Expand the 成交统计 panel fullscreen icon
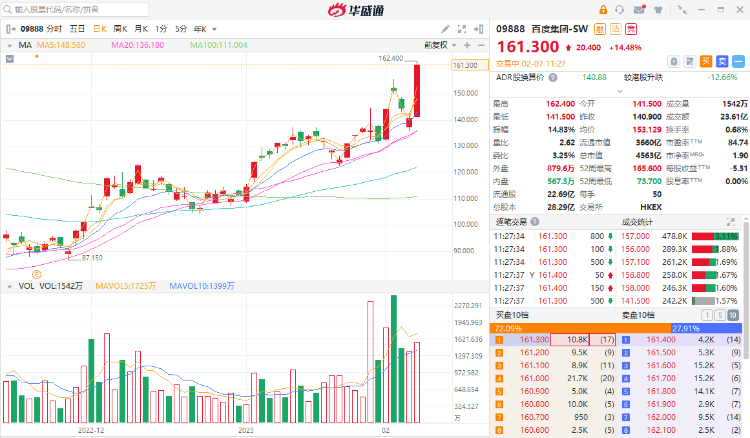Viewport: 750px width, 438px height. pos(730,222)
